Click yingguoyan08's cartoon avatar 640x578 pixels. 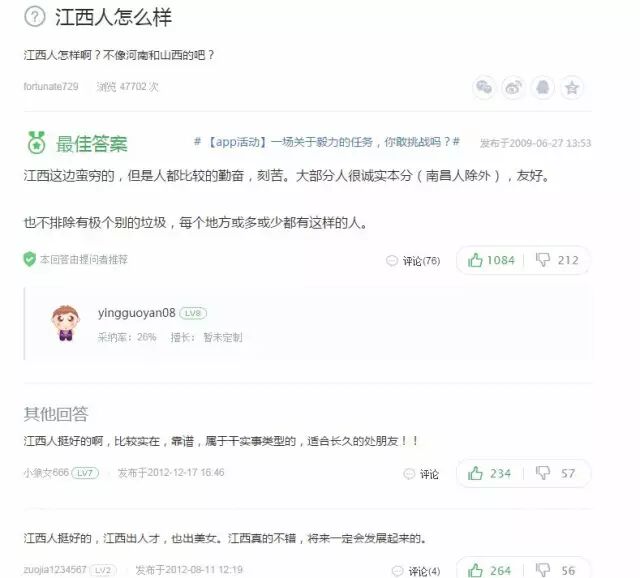(66, 322)
